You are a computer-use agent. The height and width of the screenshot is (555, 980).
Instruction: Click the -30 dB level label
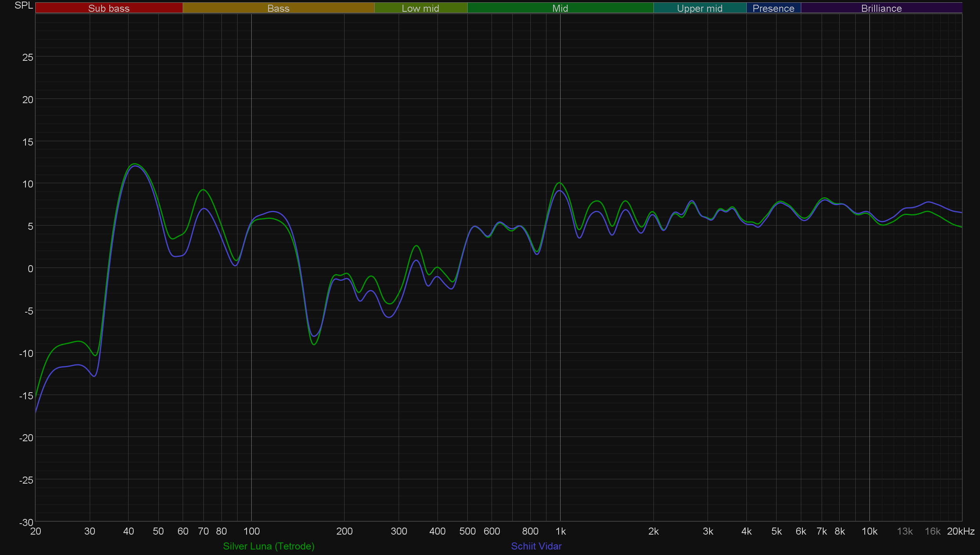(26, 522)
